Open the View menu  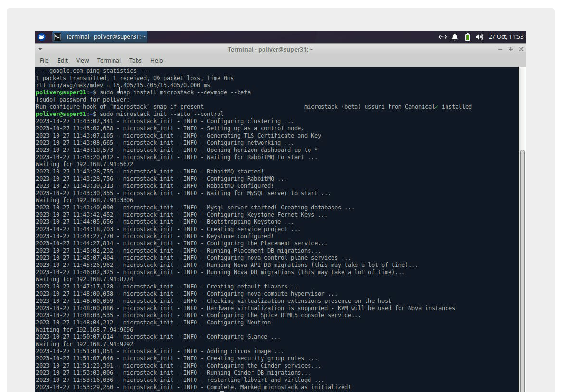82,60
